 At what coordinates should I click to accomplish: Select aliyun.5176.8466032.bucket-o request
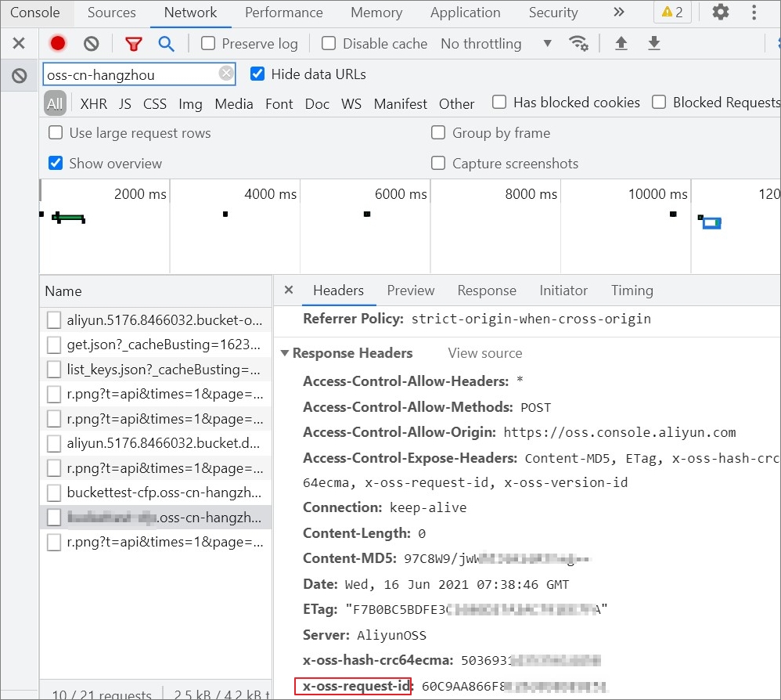[x=156, y=320]
